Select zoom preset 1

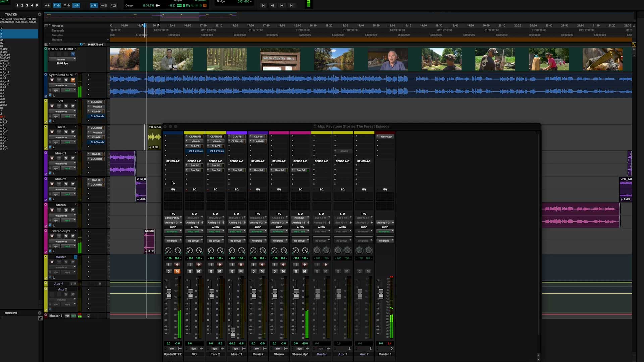17,5
